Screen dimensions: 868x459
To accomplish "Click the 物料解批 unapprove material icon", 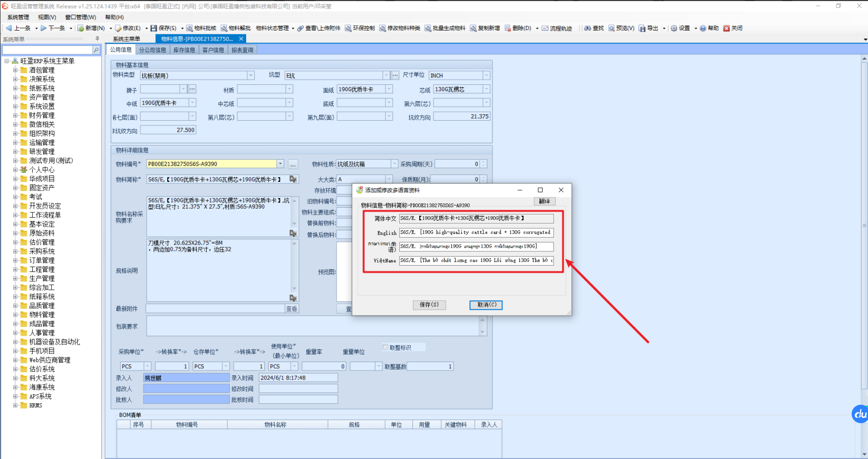I will point(224,28).
